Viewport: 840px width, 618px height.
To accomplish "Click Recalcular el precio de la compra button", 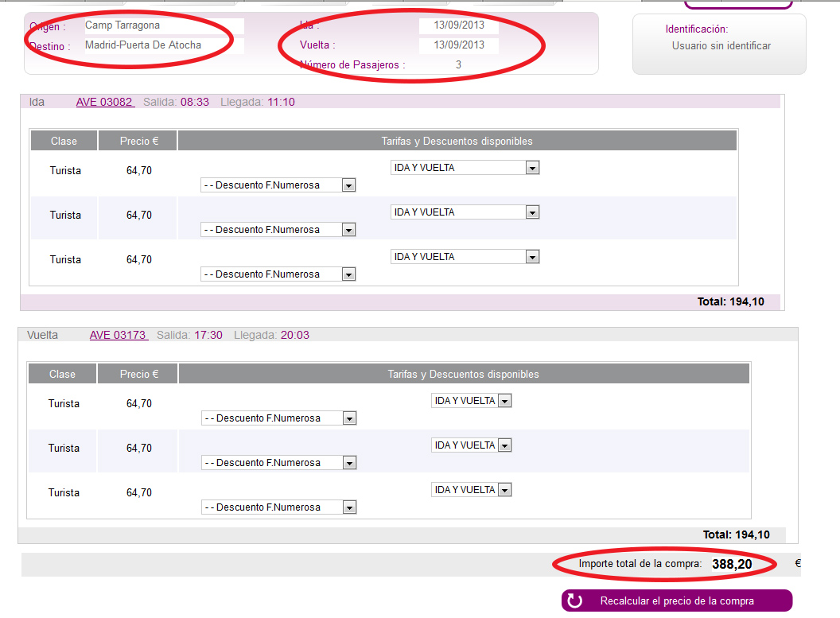I will click(677, 601).
